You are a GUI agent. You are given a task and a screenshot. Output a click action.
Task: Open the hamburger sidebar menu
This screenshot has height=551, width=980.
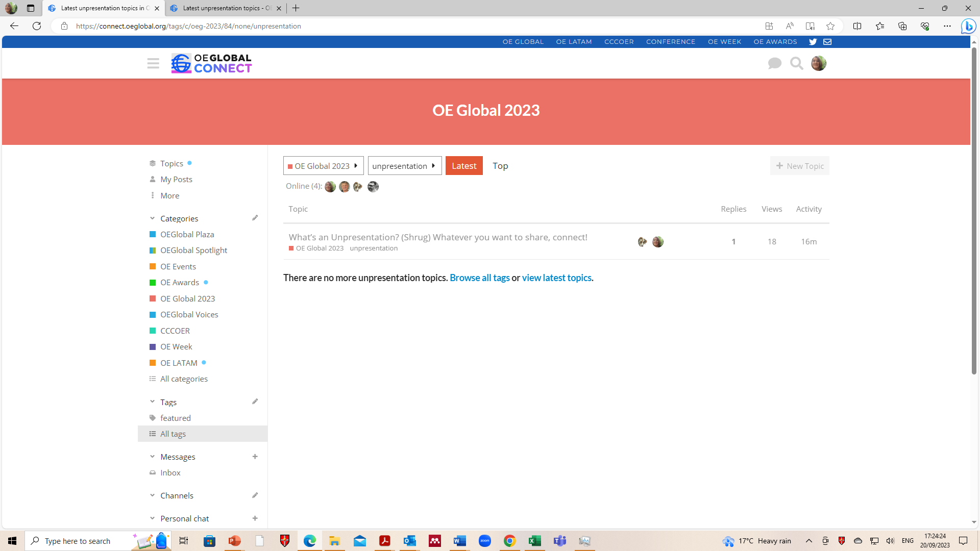tap(153, 63)
